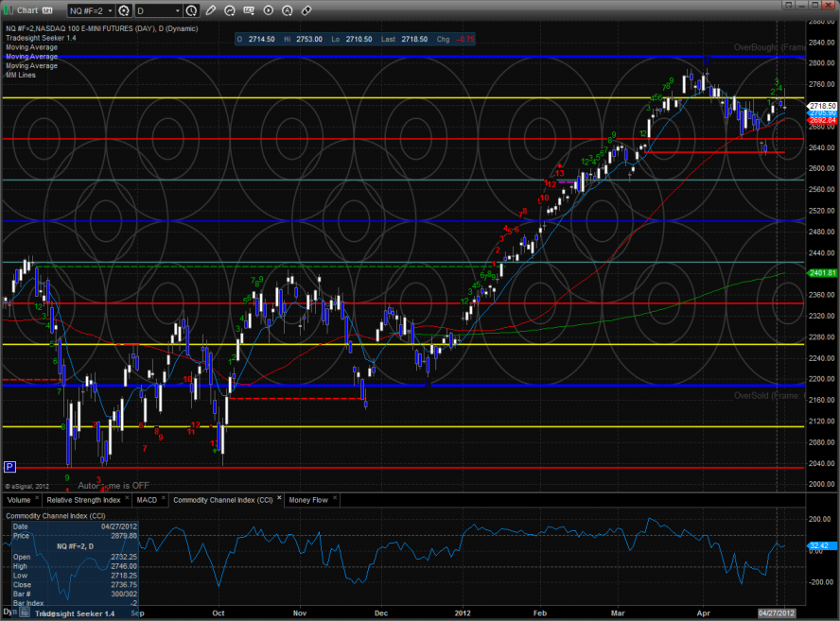Select the MACD tab
Viewport: 840px width, 621px height.
coord(147,499)
